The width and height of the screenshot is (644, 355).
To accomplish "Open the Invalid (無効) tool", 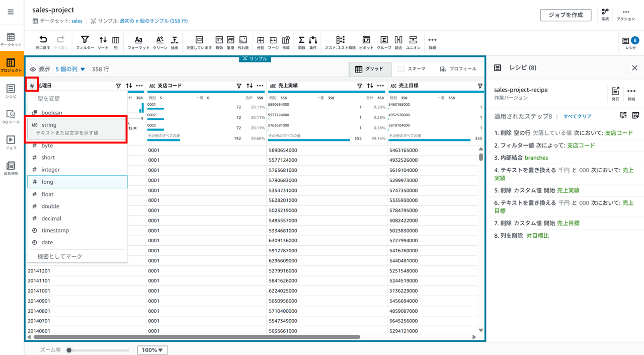I will [x=219, y=42].
